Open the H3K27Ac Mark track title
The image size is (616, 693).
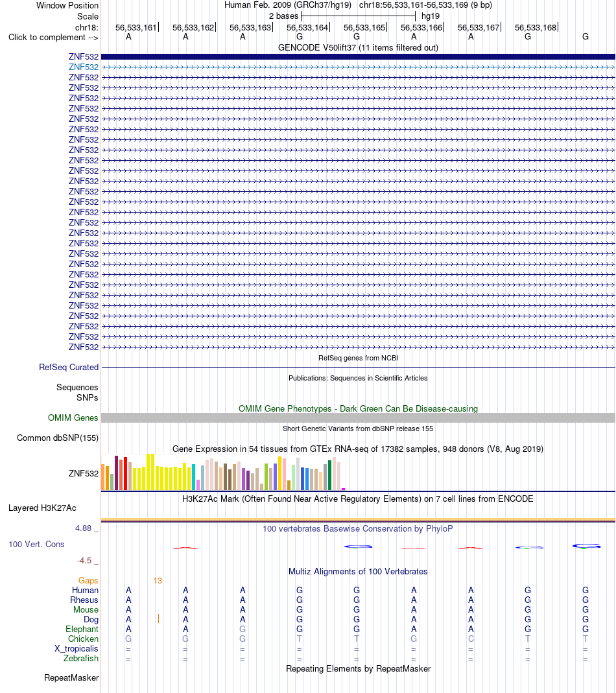pos(358,499)
